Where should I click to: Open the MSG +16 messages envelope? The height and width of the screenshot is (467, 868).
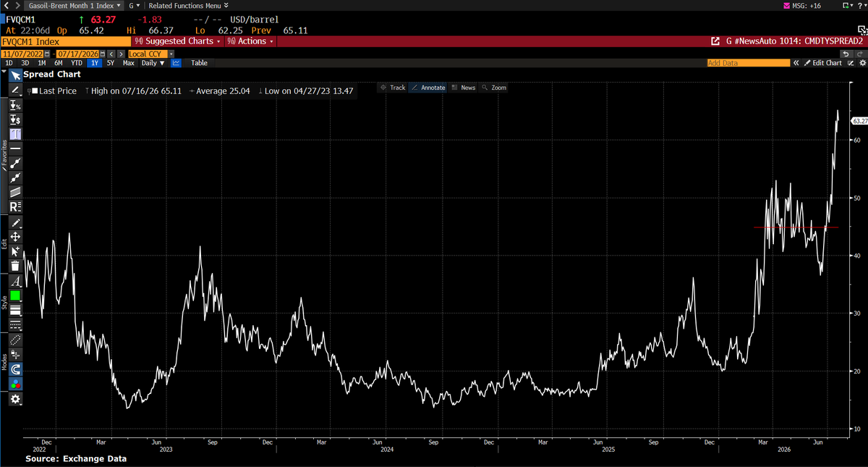802,5
